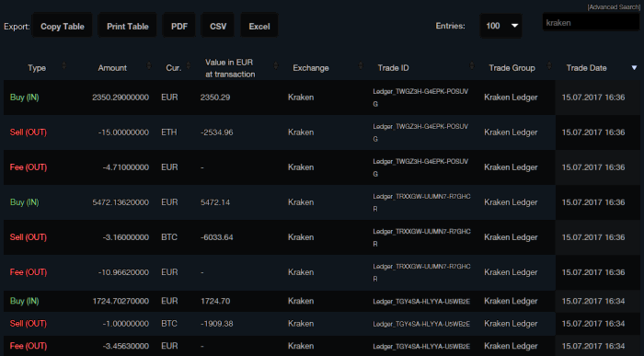
Task: Click the Buy (IN) 5472.13620000 EUR row
Action: [x=322, y=202]
